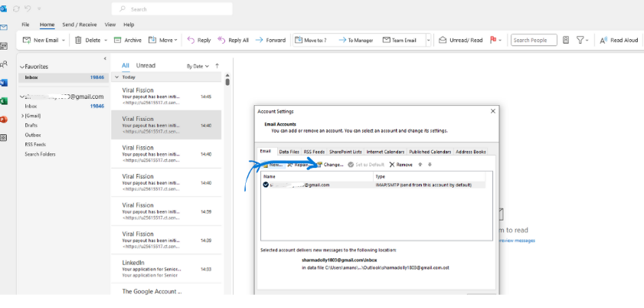Click Change... in Account Settings

330,165
